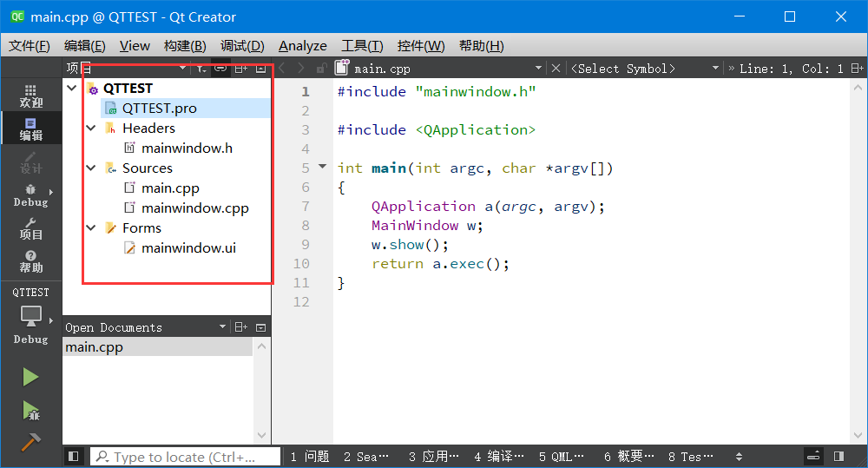Open the 控件(W) menu
Image resolution: width=868 pixels, height=468 pixels.
tap(421, 46)
